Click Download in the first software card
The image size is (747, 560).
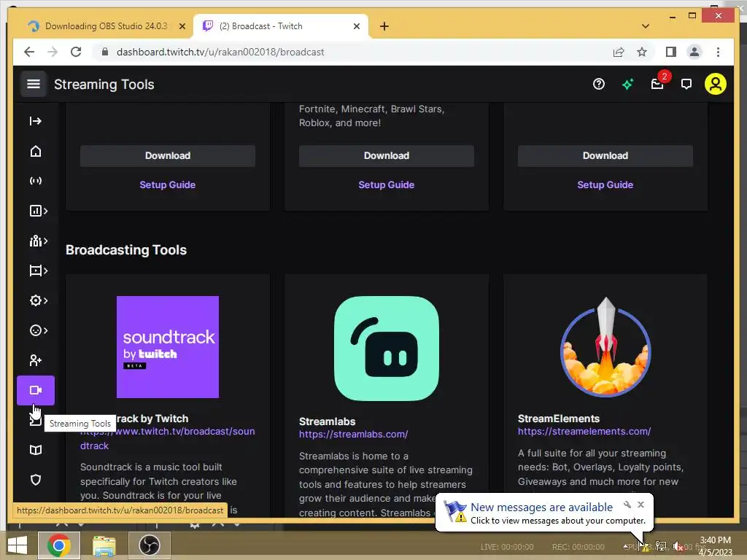(x=168, y=156)
